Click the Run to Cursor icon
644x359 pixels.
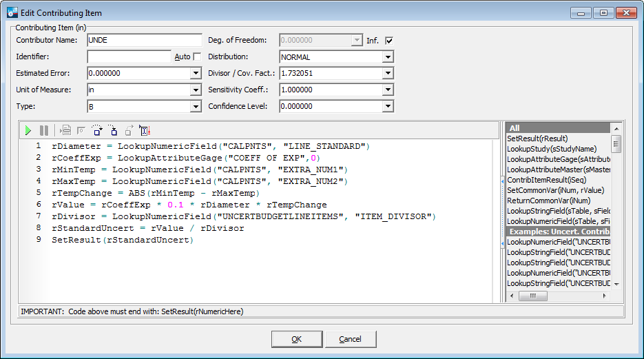(x=145, y=130)
